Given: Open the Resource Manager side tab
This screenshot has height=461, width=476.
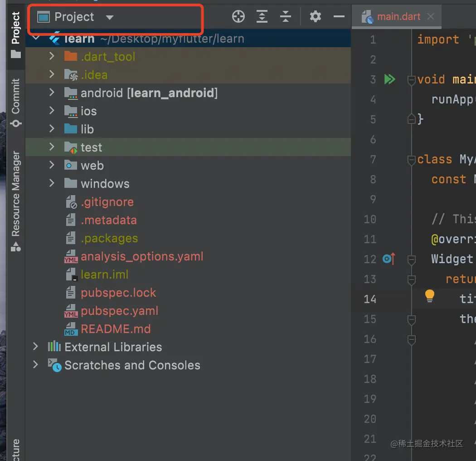Looking at the screenshot, I should 16,201.
